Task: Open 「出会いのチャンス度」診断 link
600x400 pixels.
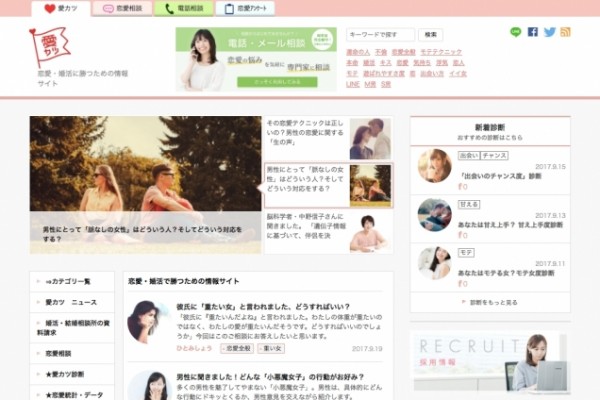Action: (500, 176)
